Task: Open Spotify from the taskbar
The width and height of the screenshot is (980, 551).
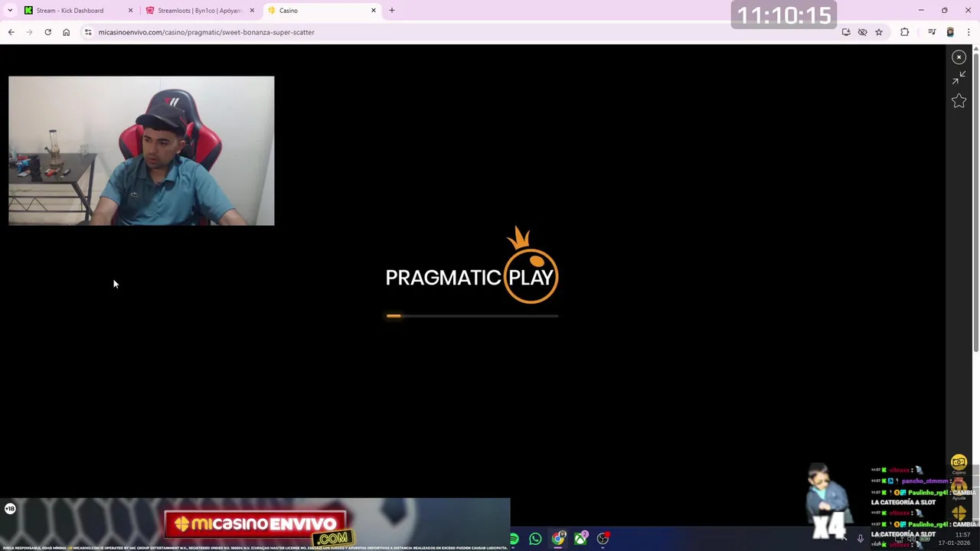Action: [514, 540]
